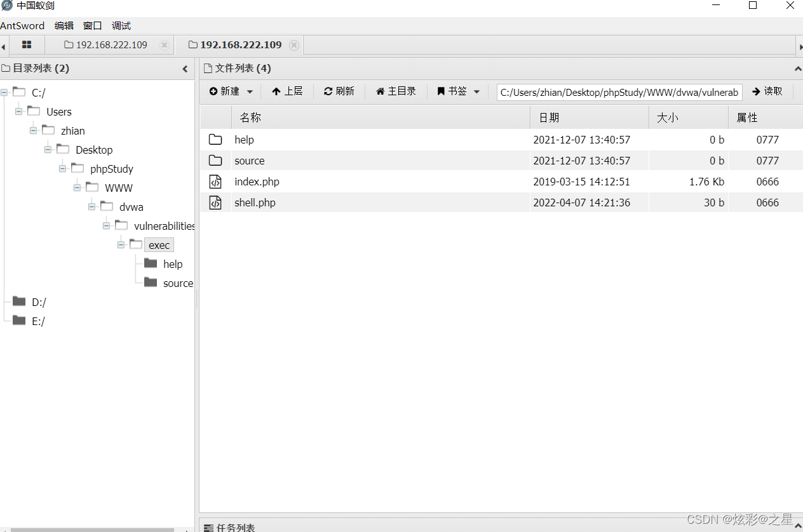This screenshot has width=803, height=532.
Task: Collapse the zhian tree node
Action: (x=33, y=131)
